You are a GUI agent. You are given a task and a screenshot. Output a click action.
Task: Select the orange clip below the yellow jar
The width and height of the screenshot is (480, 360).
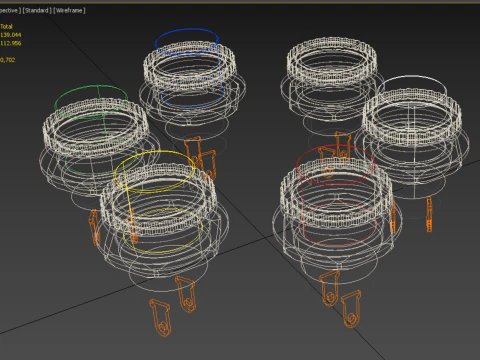186,294
